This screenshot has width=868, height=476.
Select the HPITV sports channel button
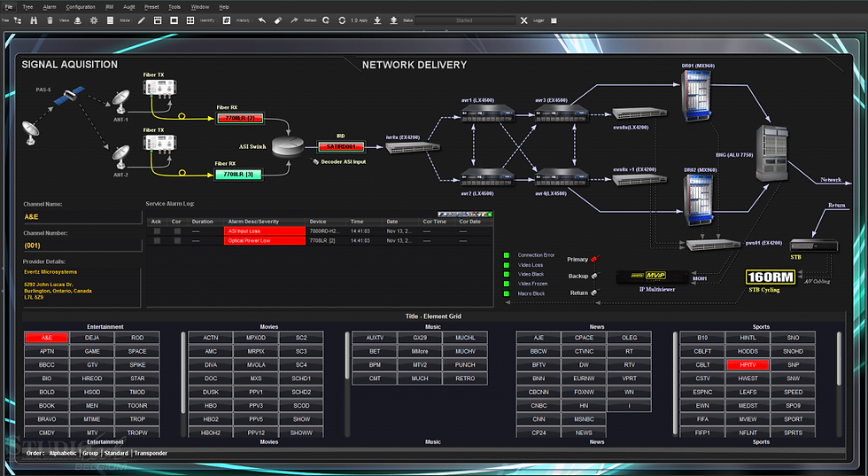click(748, 364)
